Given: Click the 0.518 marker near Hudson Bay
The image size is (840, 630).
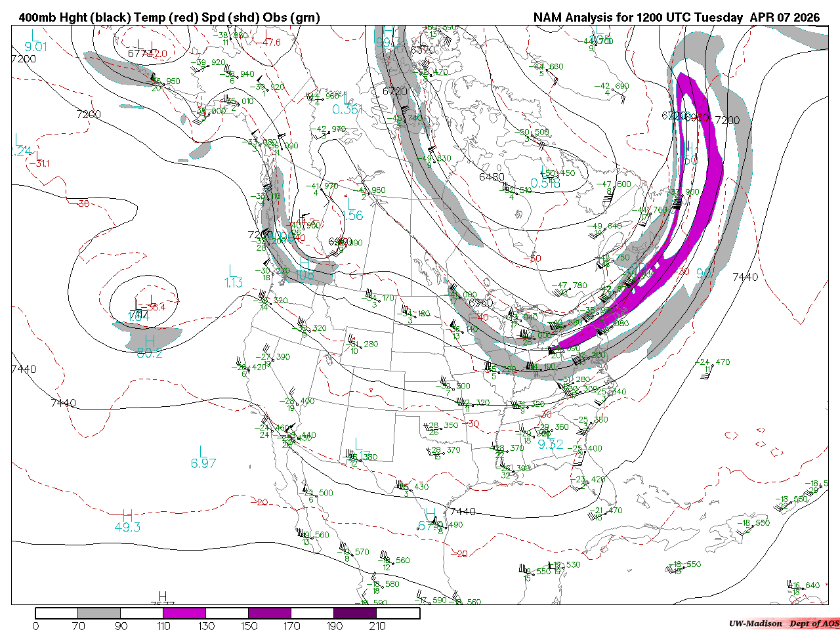Looking at the screenshot, I should click(x=545, y=183).
